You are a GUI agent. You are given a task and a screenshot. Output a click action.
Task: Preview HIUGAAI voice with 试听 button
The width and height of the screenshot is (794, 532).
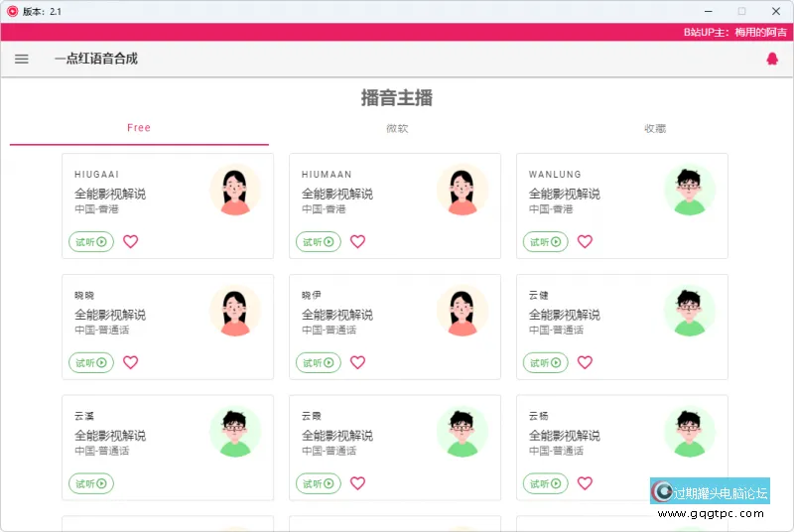coord(91,241)
